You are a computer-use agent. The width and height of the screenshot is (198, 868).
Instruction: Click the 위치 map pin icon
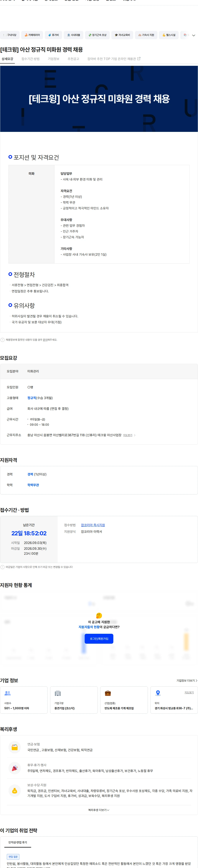coord(158,693)
